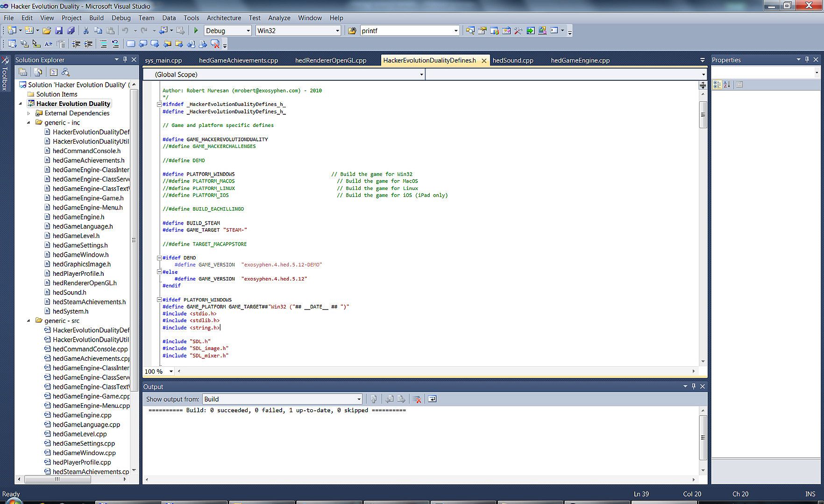Expand the External Dependencies tree node
The image size is (824, 504).
click(x=28, y=113)
